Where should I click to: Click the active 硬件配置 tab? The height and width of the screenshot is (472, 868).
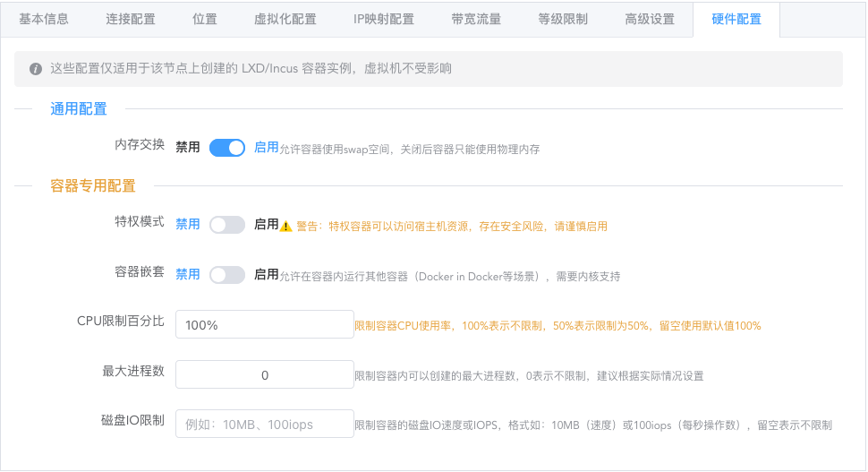click(x=736, y=19)
